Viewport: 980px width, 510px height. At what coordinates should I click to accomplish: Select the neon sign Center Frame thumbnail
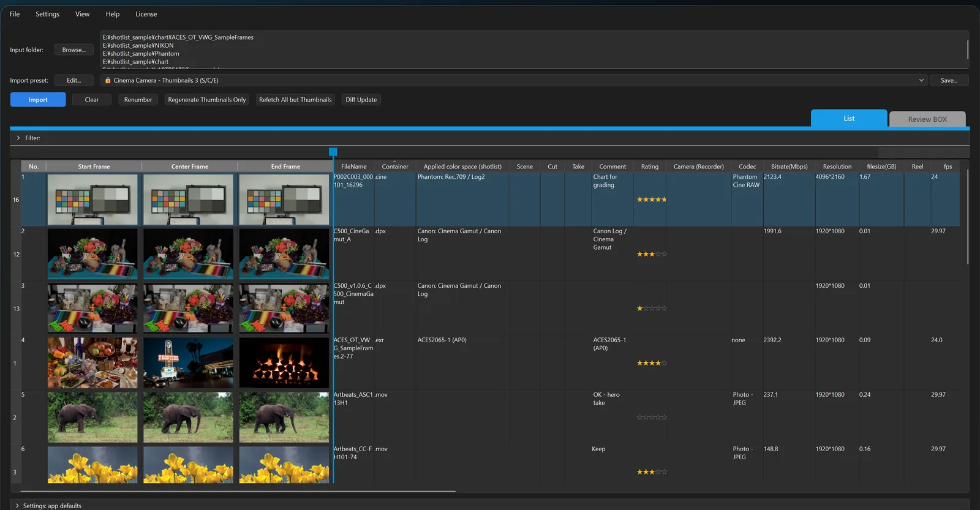188,363
